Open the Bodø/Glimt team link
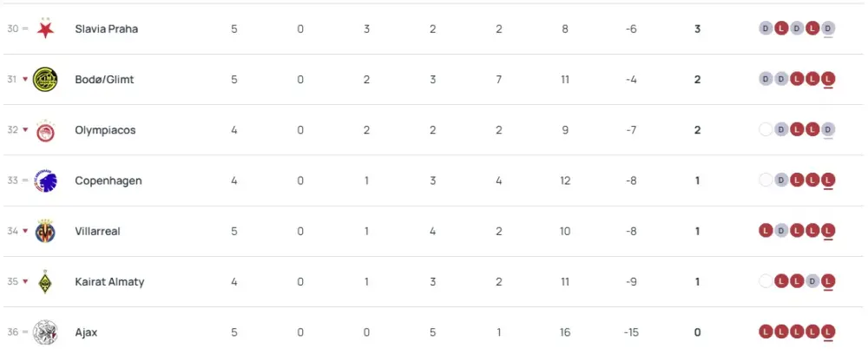This screenshot has height=361, width=868. 104,79
